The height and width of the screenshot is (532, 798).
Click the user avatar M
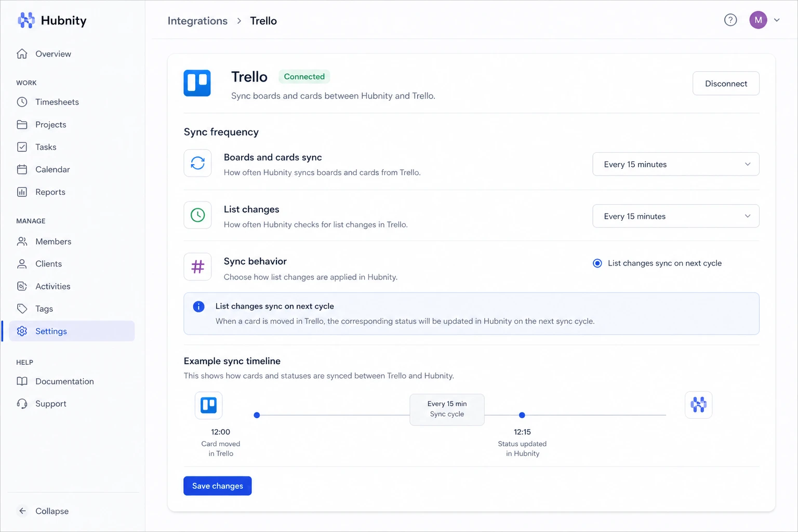point(758,20)
